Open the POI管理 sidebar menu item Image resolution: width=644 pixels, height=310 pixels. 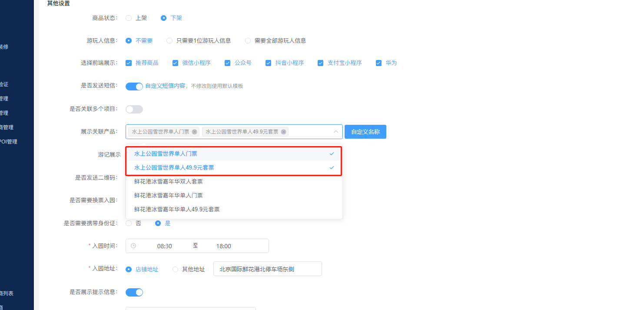point(9,141)
